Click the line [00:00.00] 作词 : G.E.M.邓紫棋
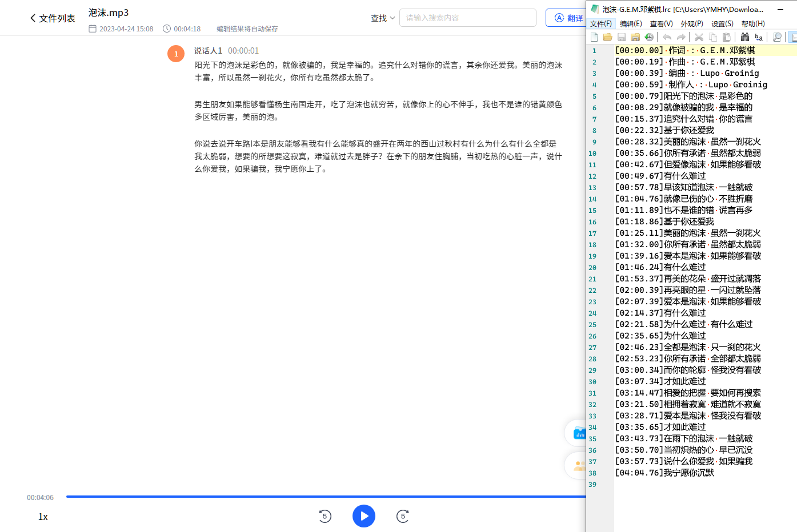 [685, 50]
